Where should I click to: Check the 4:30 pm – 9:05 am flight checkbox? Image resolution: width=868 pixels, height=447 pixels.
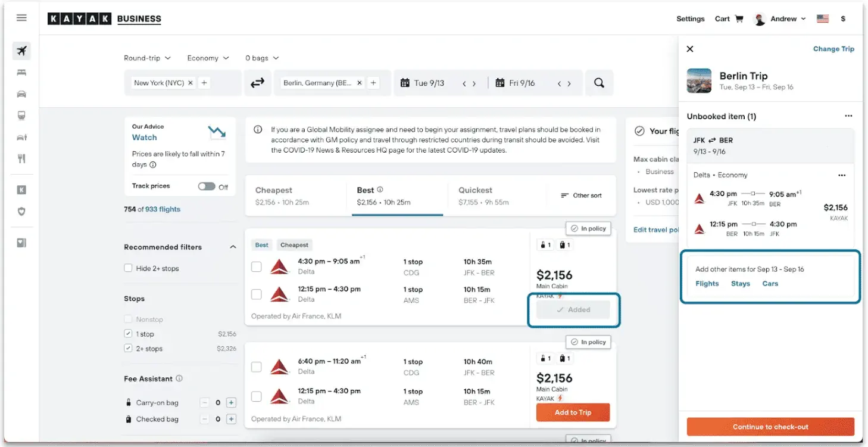(256, 266)
